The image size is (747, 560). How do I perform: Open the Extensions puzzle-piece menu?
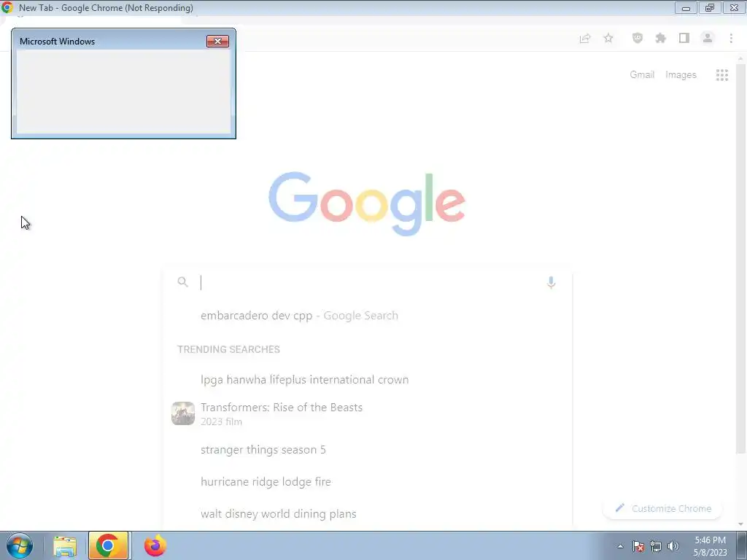tap(661, 38)
